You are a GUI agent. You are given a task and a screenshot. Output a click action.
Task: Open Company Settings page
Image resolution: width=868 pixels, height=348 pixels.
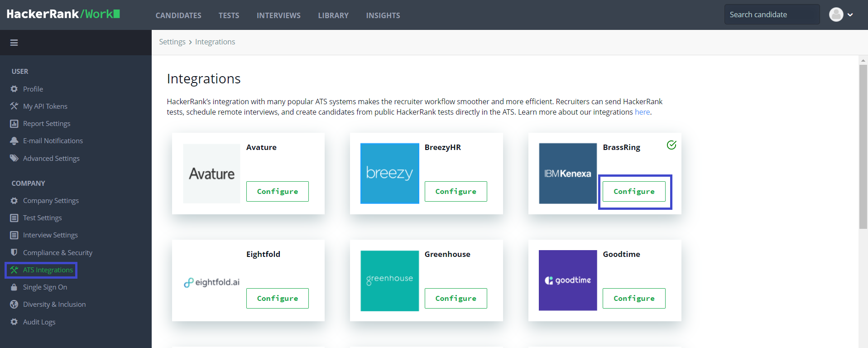(x=51, y=201)
